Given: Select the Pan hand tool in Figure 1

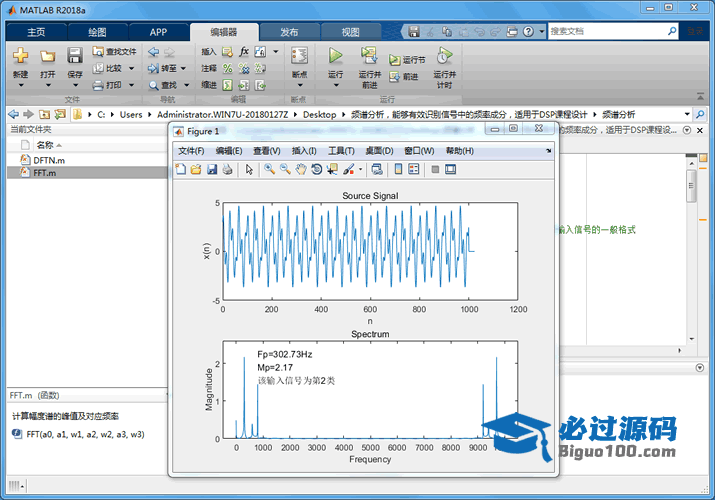Looking at the screenshot, I should (301, 170).
